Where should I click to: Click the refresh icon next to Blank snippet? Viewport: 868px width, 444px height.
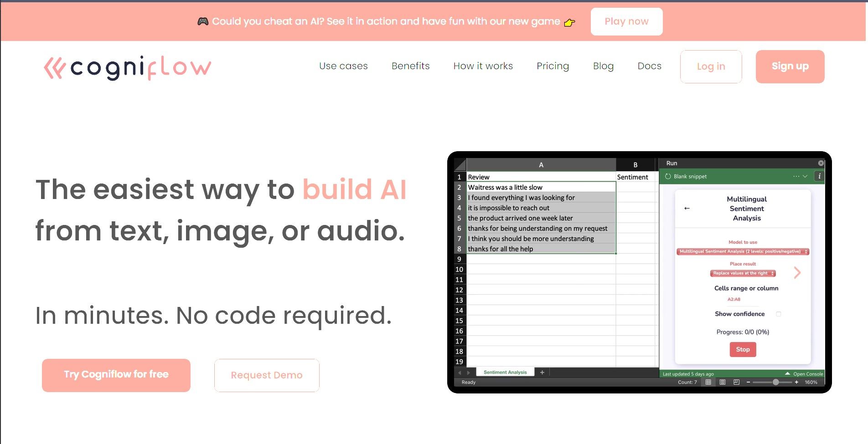tap(668, 176)
